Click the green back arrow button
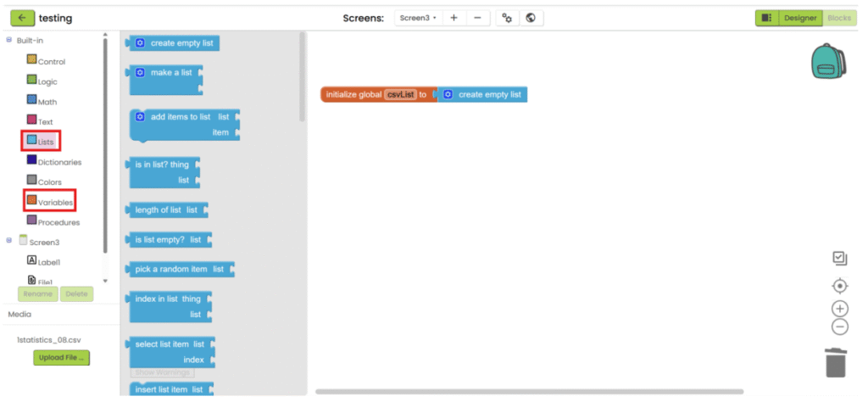The image size is (868, 402). (x=22, y=18)
